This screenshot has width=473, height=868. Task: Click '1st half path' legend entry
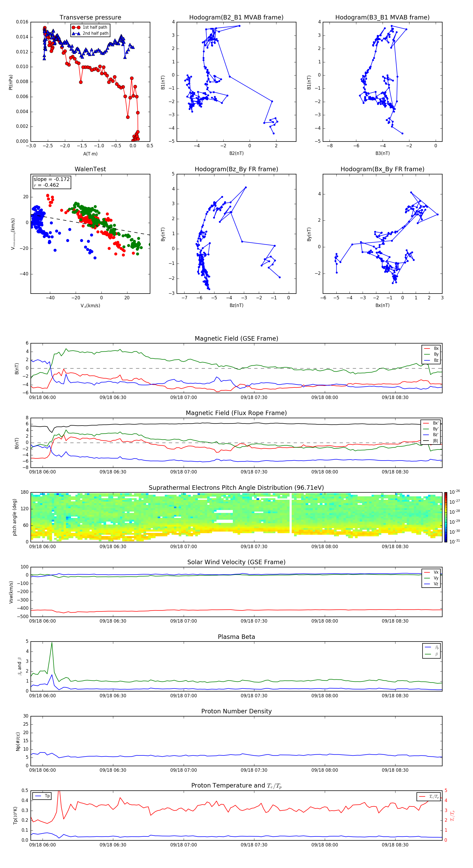(90, 27)
